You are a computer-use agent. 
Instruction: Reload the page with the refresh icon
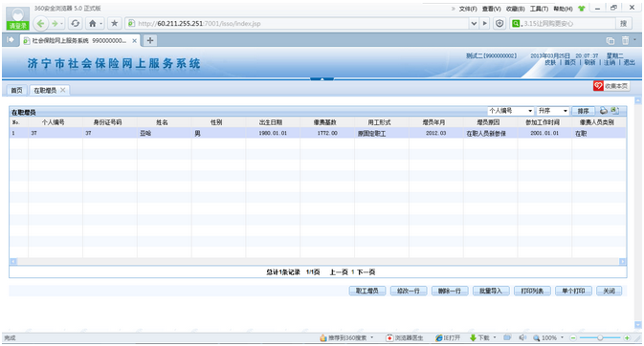pyautogui.click(x=76, y=23)
